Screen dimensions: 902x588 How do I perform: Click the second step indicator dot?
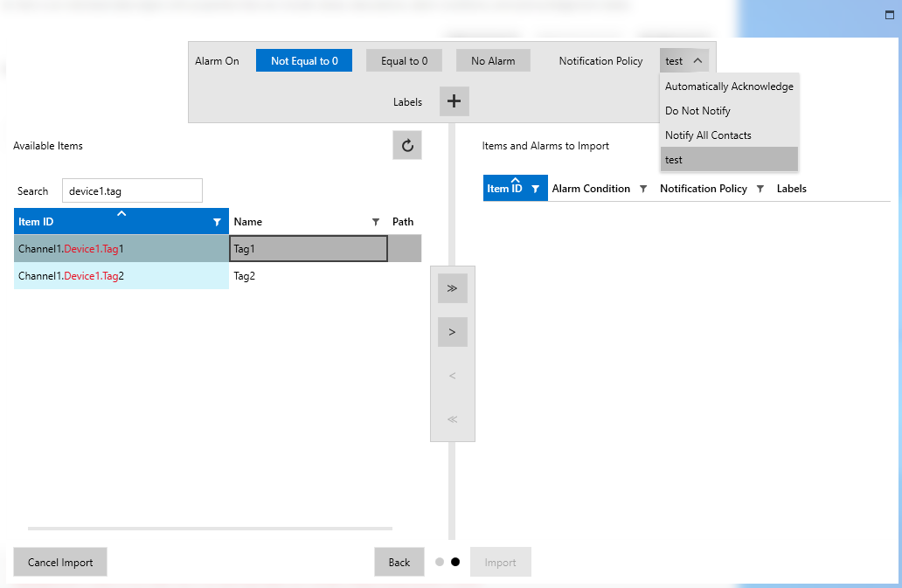tap(455, 562)
